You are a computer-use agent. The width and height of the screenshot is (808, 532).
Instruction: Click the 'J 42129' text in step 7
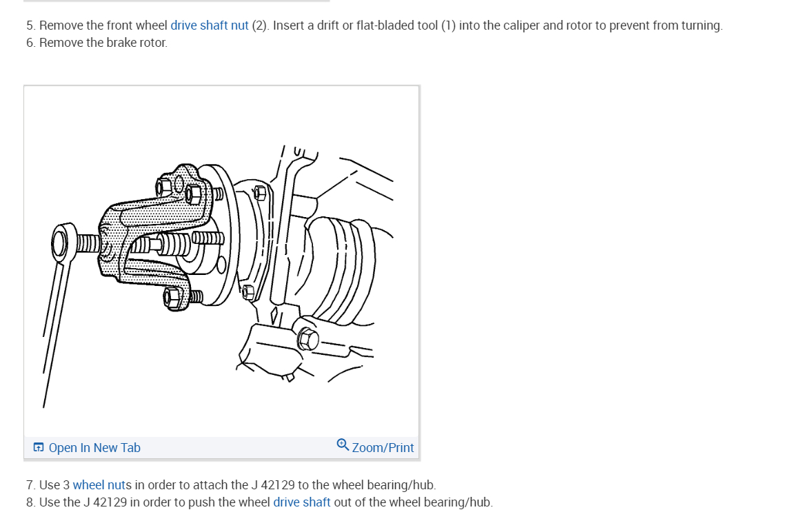pos(273,484)
